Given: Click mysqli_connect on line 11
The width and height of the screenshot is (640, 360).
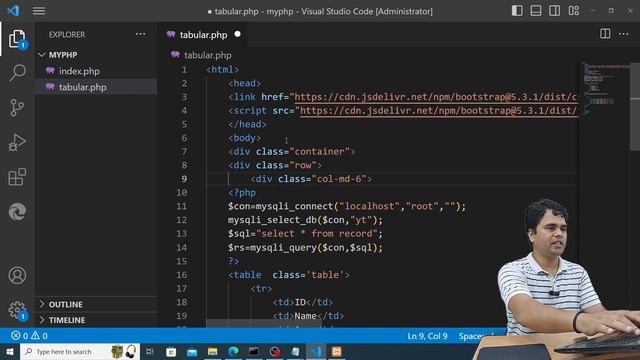Looking at the screenshot, I should 295,206.
